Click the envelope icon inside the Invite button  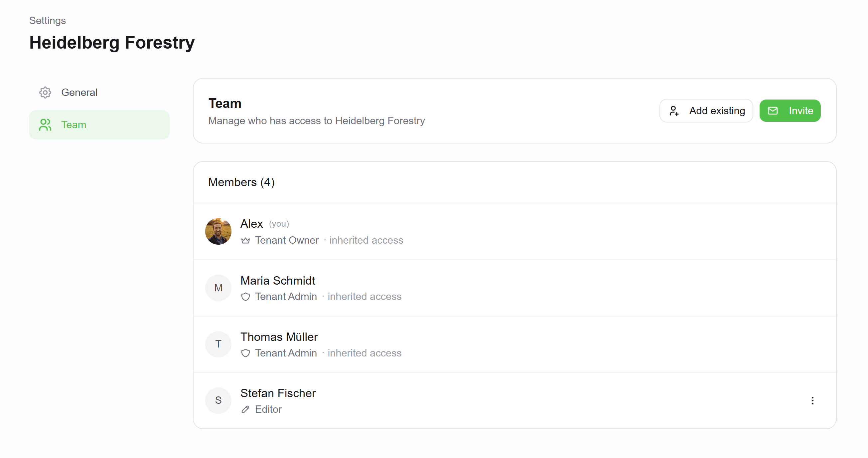[x=773, y=111]
